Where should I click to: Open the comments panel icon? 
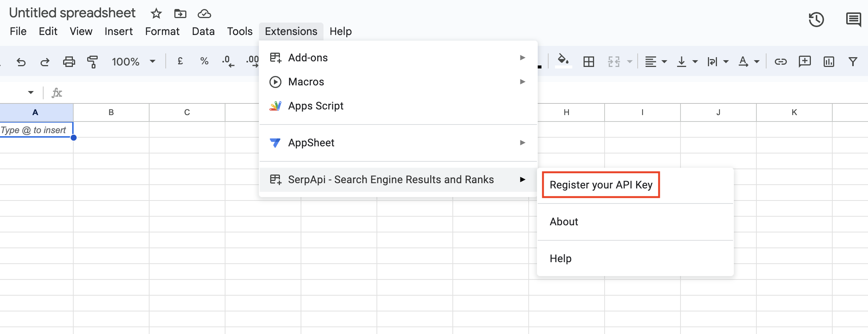[x=853, y=20]
